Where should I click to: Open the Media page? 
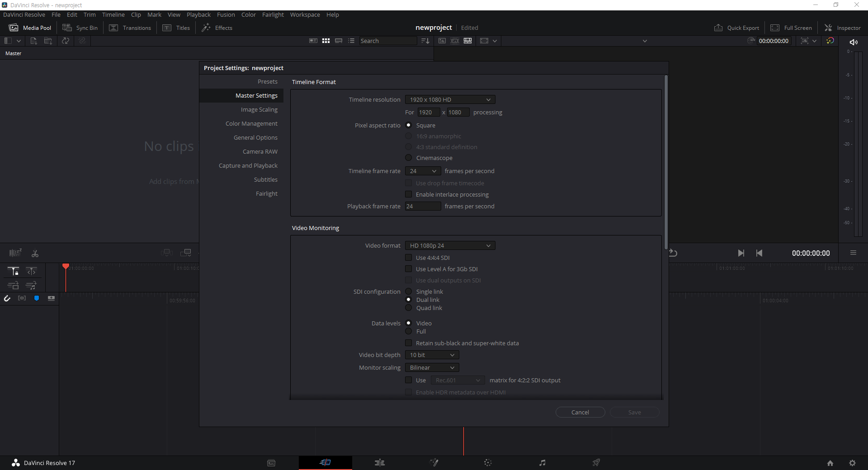(271, 463)
